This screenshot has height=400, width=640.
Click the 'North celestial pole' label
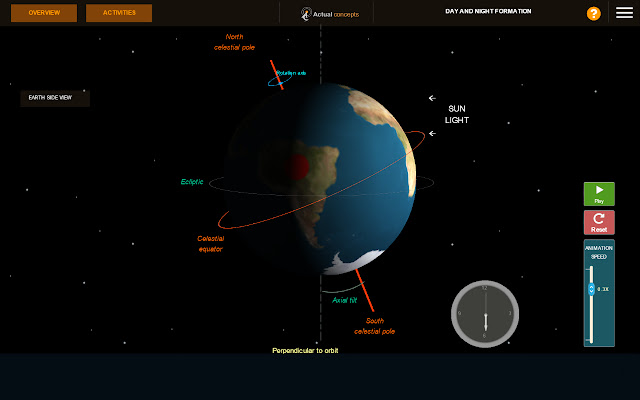coord(234,42)
